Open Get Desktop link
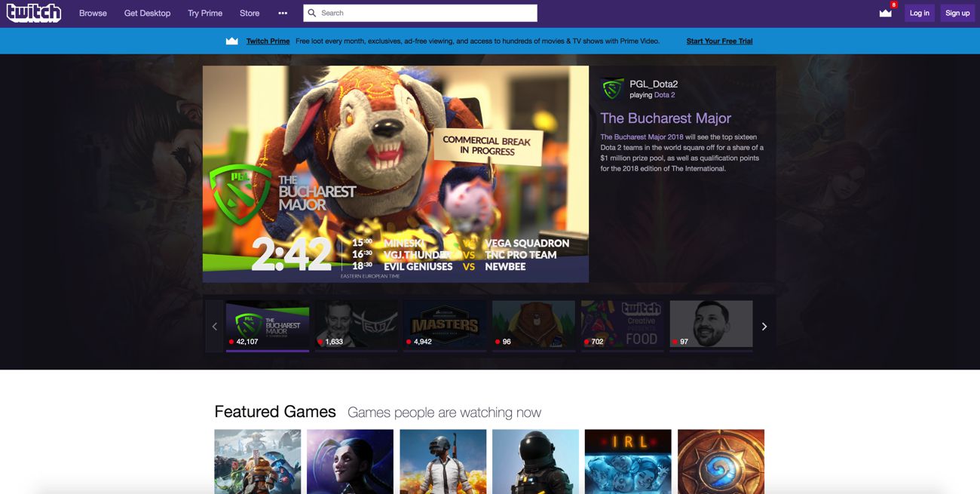Screen dimensions: 980x494 point(147,13)
